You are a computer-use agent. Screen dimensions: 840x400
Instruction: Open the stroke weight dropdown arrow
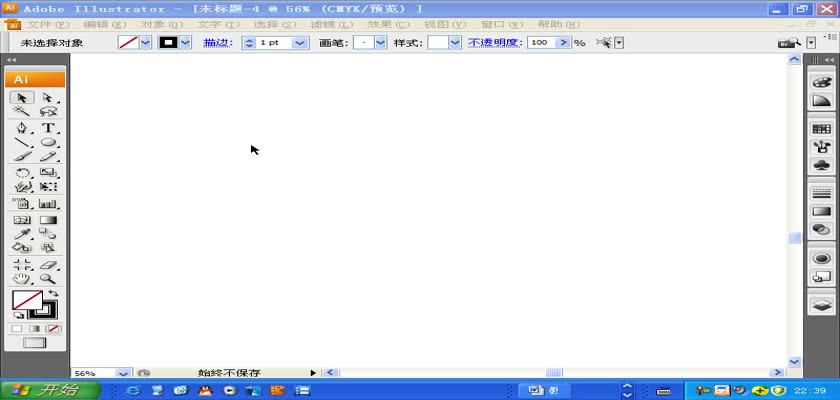tap(301, 43)
